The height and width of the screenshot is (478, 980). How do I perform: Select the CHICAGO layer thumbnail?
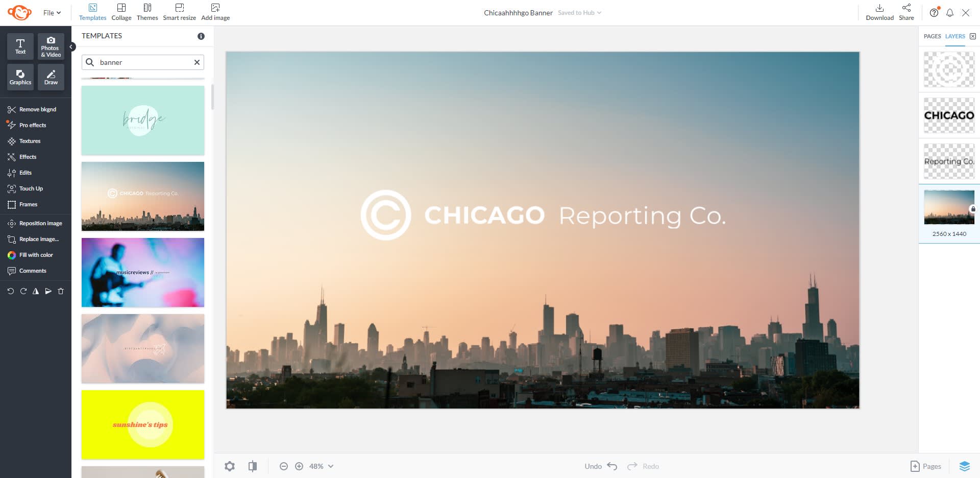click(949, 115)
